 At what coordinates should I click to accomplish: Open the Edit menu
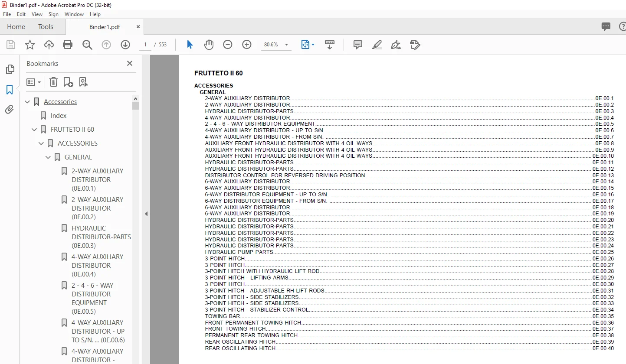[21, 14]
